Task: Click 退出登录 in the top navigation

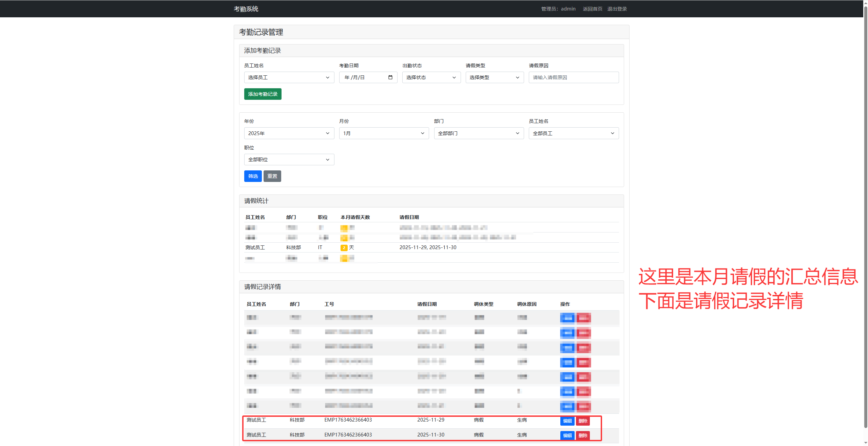Action: click(617, 9)
